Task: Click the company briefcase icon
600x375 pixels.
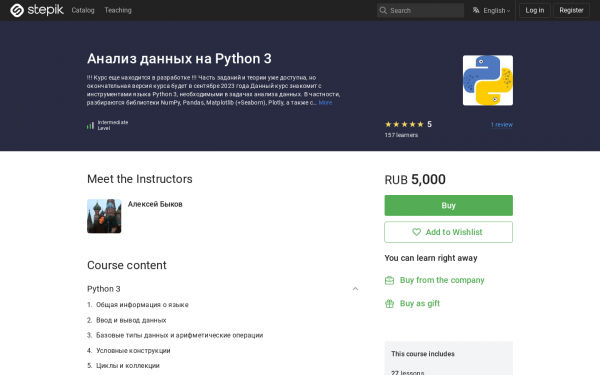Action: (389, 280)
